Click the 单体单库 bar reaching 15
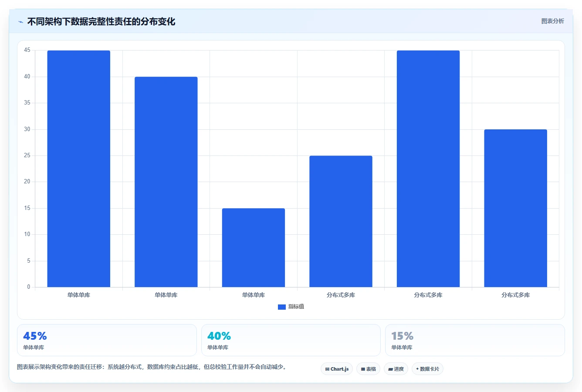 point(254,248)
